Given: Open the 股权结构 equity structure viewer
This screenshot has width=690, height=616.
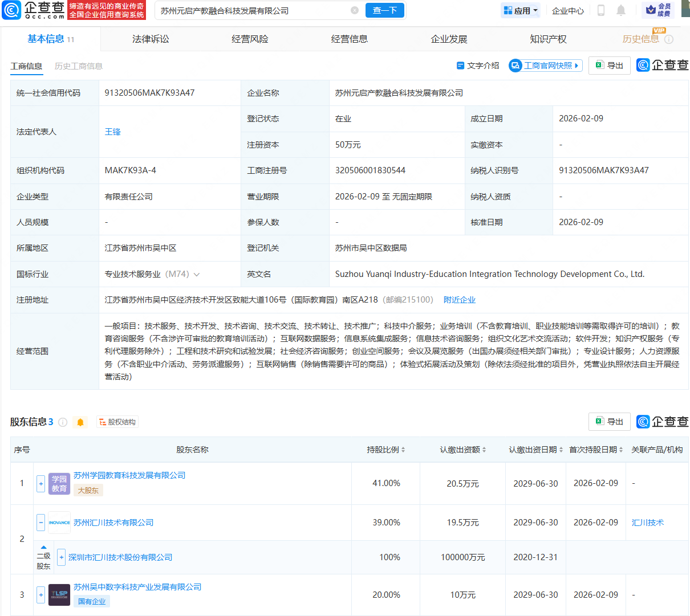Looking at the screenshot, I should (117, 422).
